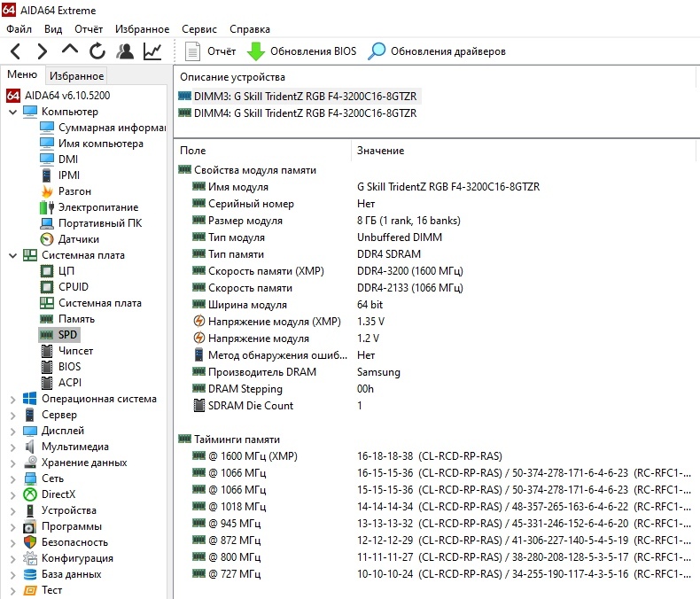Click the Программы tree icon

point(30,526)
